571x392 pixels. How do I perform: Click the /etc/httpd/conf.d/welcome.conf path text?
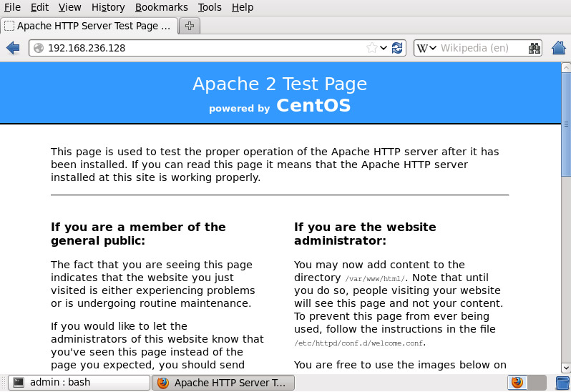[358, 343]
